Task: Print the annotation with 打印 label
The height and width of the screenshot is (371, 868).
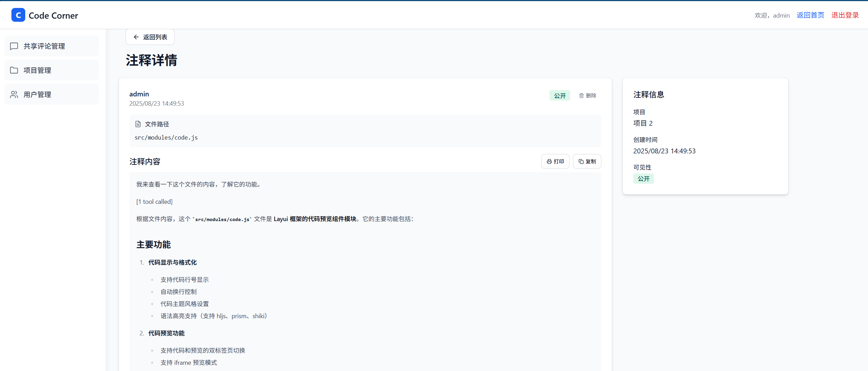Action: [x=559, y=162]
